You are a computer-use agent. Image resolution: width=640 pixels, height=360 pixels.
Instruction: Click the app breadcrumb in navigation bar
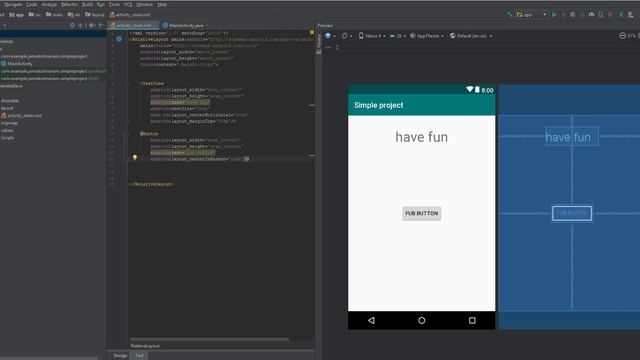pos(17,15)
